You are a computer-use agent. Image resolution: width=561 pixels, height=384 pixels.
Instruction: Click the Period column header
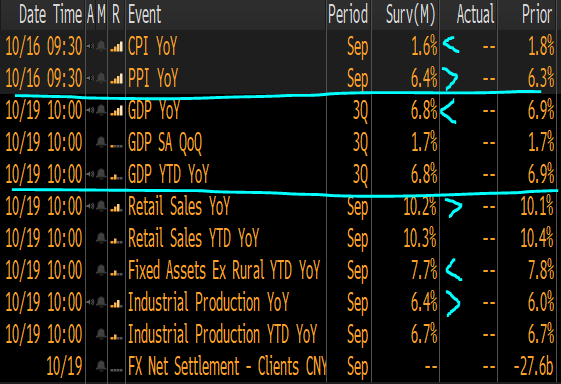point(348,15)
